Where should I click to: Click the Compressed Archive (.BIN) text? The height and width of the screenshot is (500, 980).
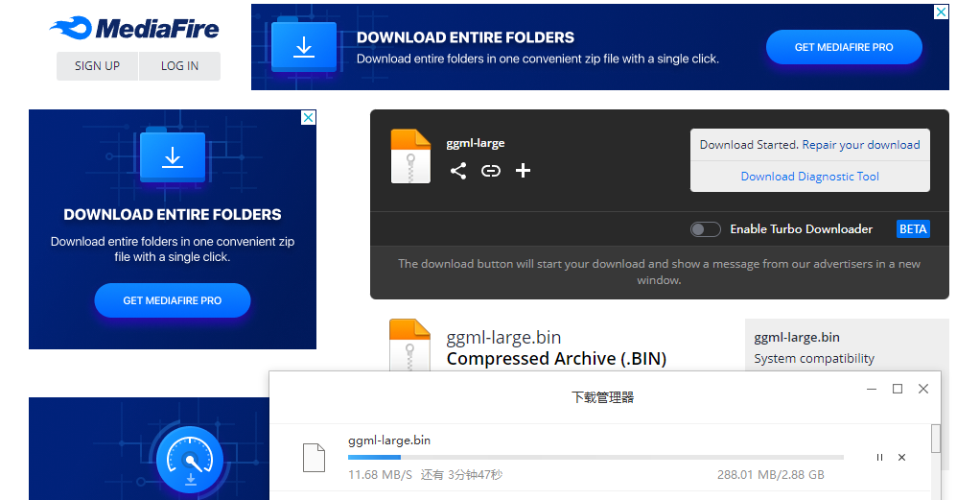(556, 359)
